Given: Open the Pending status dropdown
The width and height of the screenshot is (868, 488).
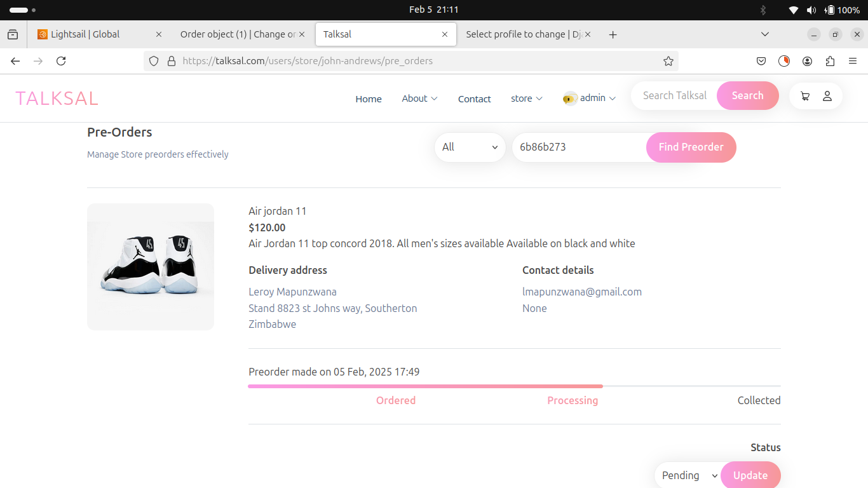Looking at the screenshot, I should (x=689, y=475).
